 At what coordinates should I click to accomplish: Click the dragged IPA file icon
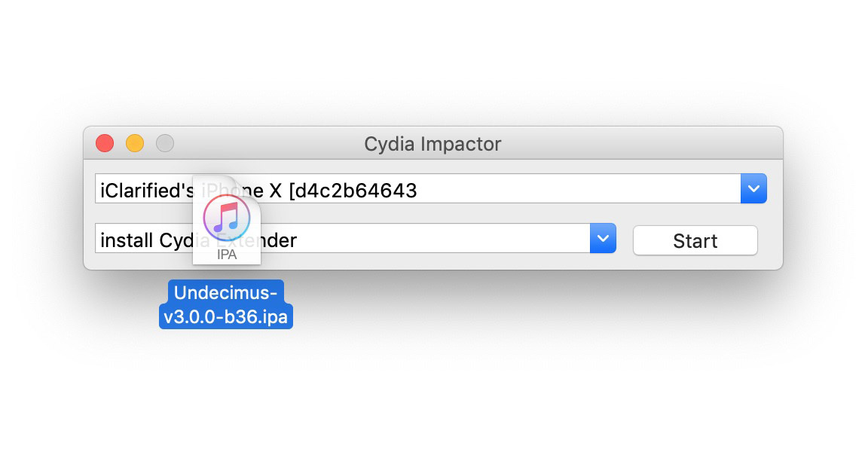227,221
